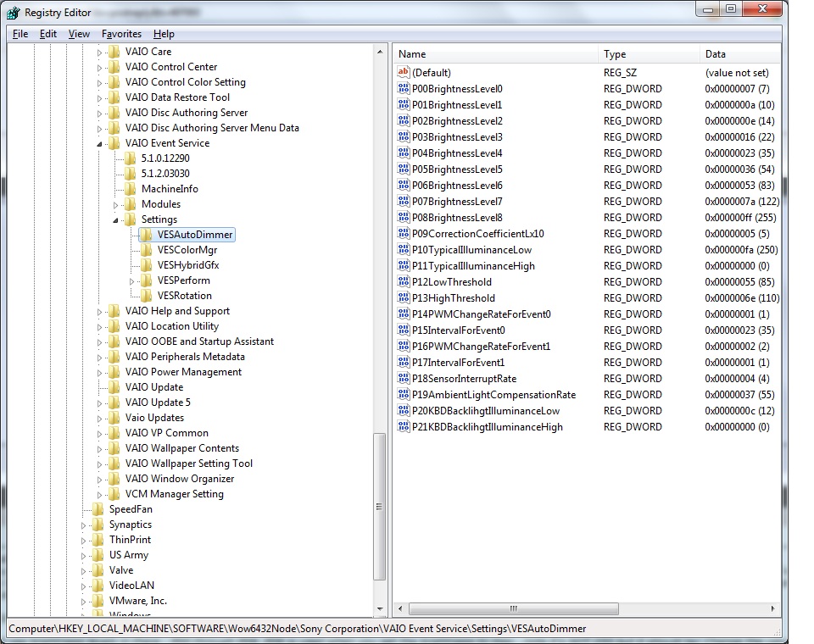Expand the VAIO Care key
The height and width of the screenshot is (644, 814).
click(99, 53)
